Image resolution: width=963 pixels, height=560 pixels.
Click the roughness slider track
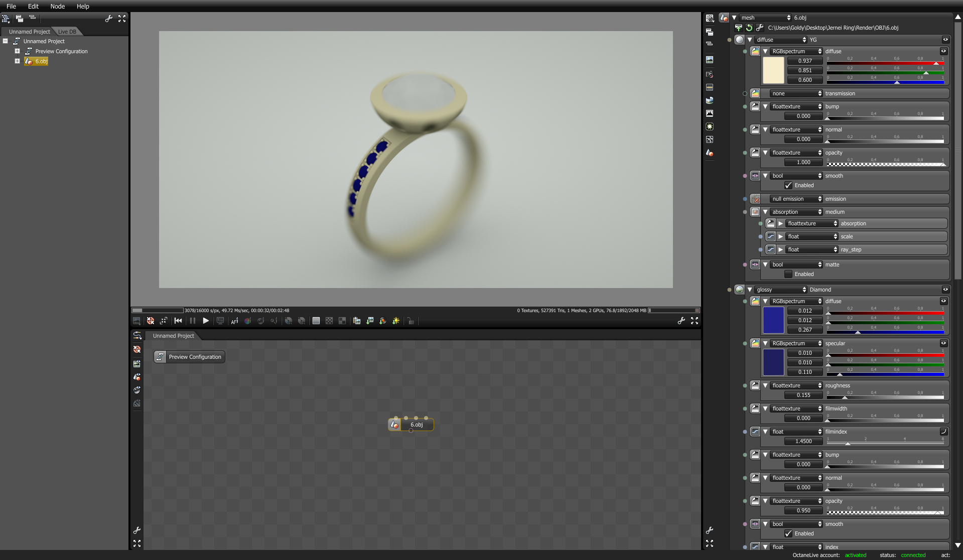click(885, 397)
